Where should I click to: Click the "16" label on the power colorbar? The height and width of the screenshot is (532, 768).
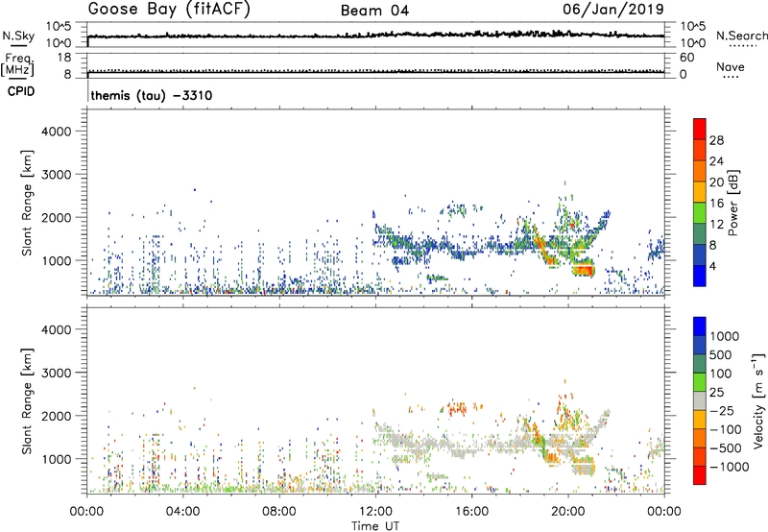(x=716, y=204)
